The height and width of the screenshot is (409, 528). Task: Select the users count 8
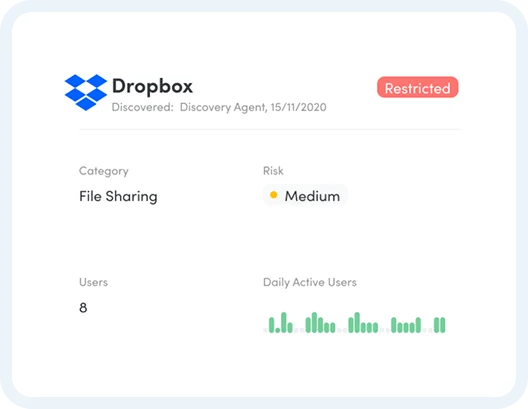pos(83,308)
